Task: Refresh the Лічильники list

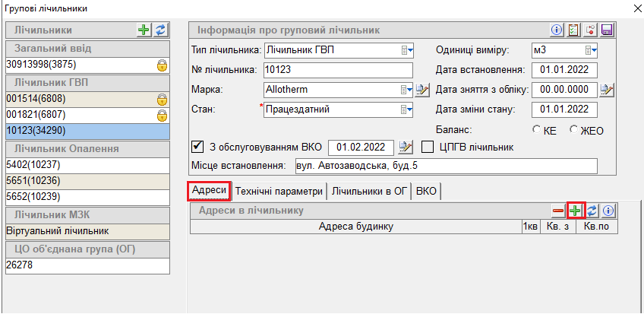Action: coord(160,30)
